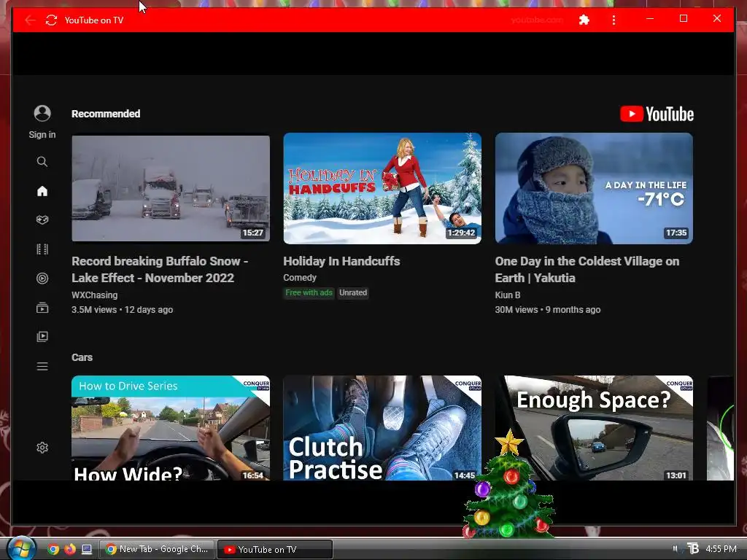Click the Unrated badge
747x560 pixels.
click(353, 293)
